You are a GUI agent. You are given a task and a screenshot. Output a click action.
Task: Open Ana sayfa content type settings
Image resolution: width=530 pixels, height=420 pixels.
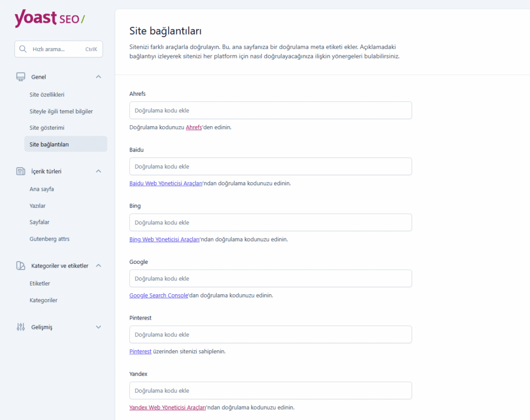click(41, 189)
